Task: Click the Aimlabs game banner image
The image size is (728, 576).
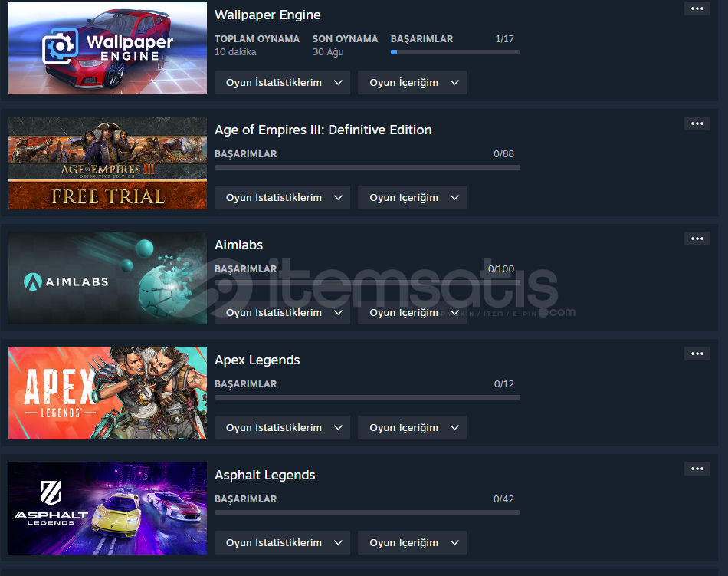Action: [108, 278]
